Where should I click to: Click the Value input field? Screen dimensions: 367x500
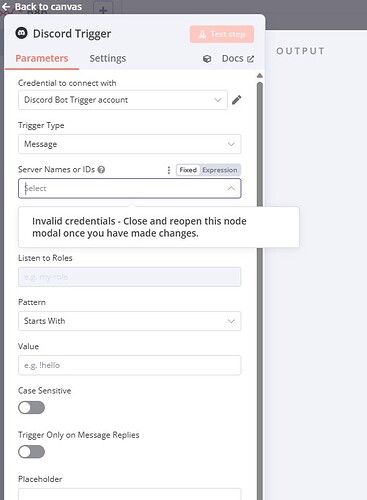(130, 365)
